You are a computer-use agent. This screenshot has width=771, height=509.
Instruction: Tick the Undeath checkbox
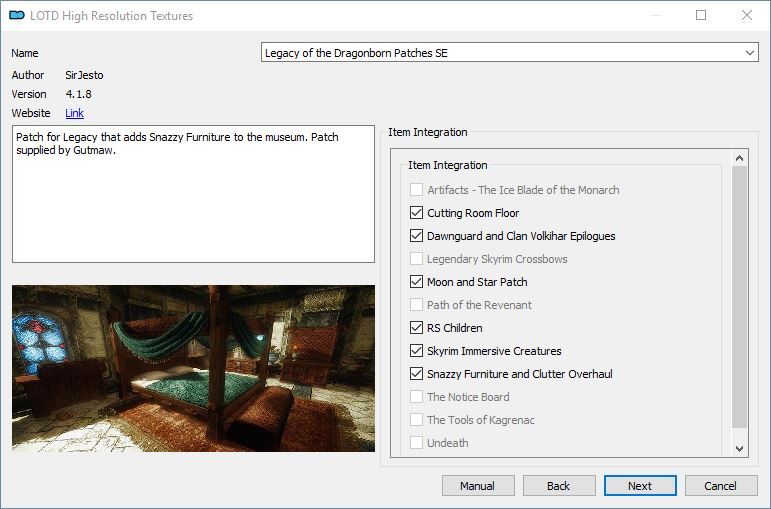click(x=416, y=443)
